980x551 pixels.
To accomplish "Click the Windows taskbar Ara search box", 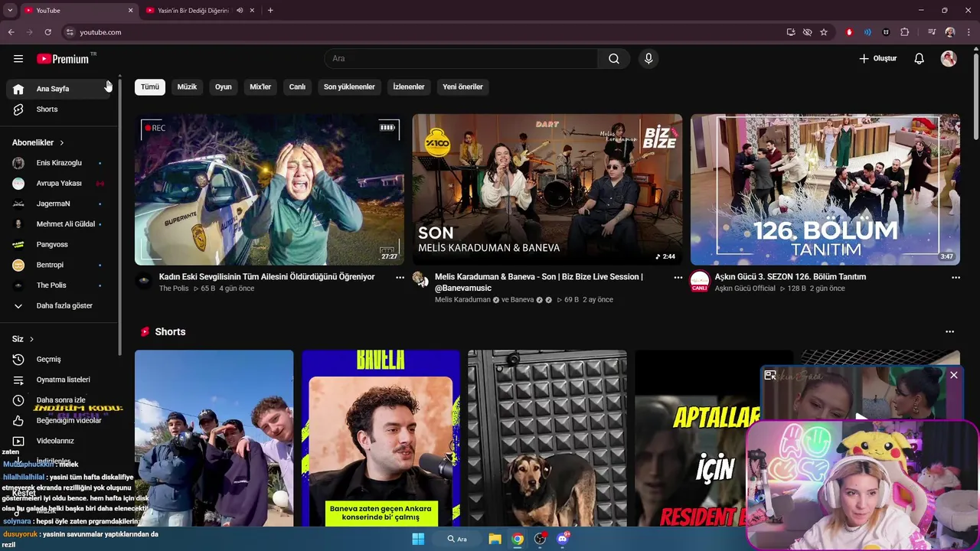I will [x=456, y=539].
